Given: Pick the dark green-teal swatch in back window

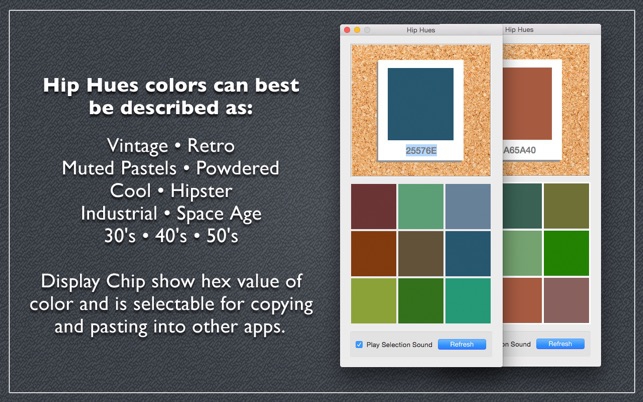Looking at the screenshot, I should 522,206.
